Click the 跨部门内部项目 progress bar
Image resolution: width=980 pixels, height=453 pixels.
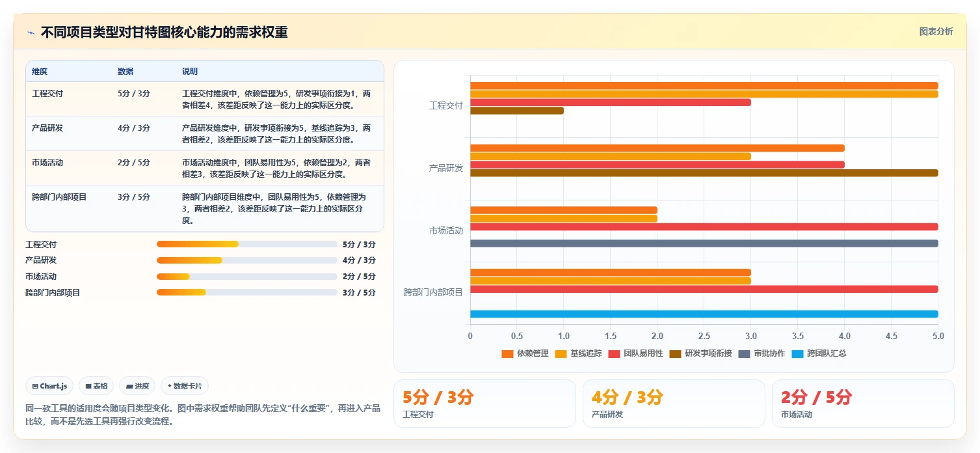247,292
